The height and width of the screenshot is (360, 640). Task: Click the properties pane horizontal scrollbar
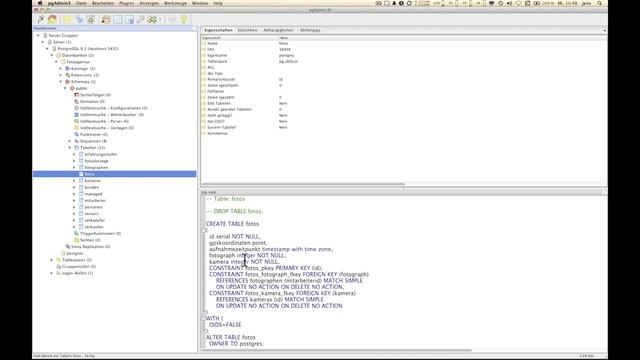pos(303,184)
